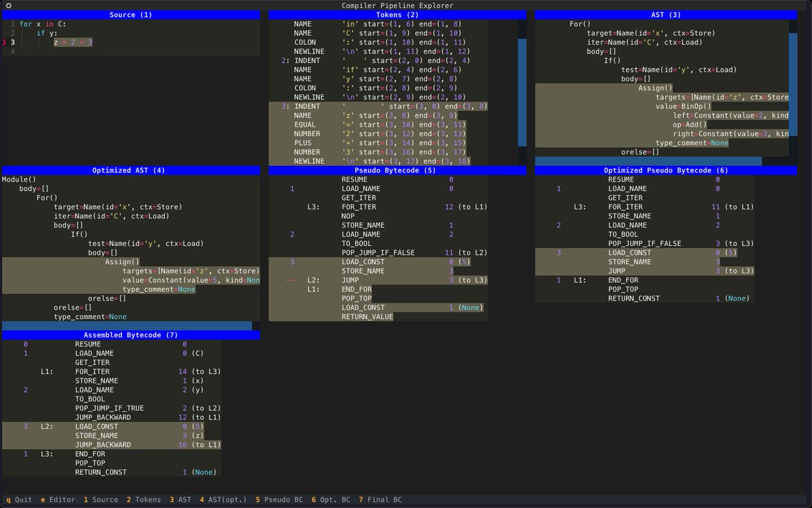Open the Editor via footer 'e Editor'
This screenshot has height=508, width=812.
(x=58, y=500)
